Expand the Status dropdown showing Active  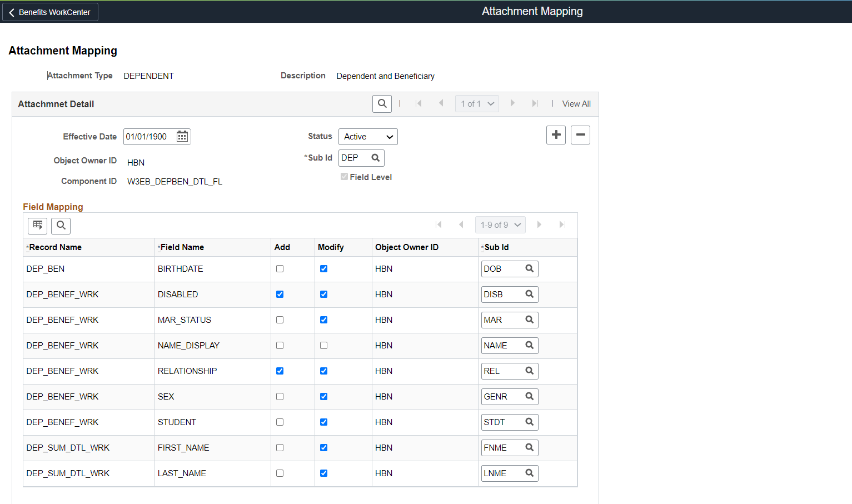pos(368,137)
